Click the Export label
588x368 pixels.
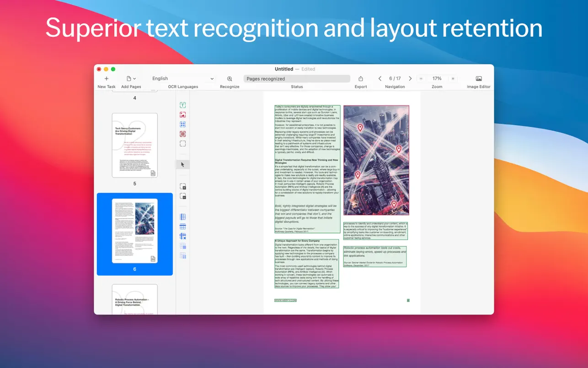[x=361, y=87]
